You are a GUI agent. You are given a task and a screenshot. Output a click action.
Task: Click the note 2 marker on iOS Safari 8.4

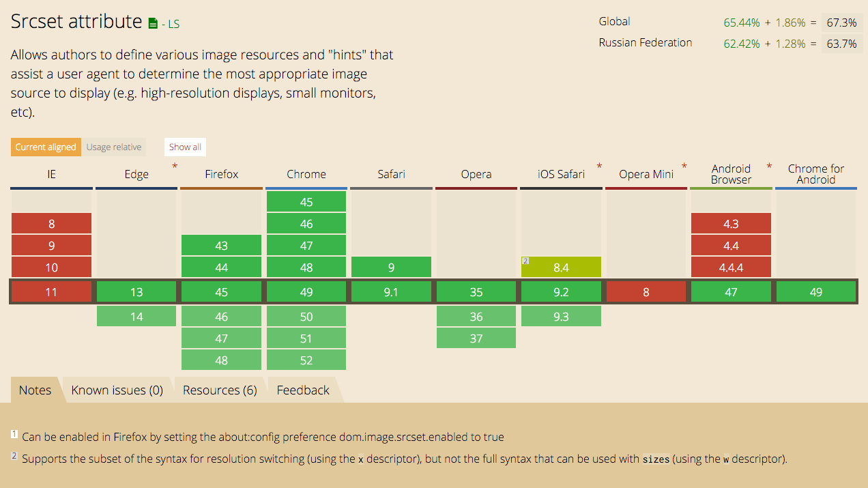point(525,261)
